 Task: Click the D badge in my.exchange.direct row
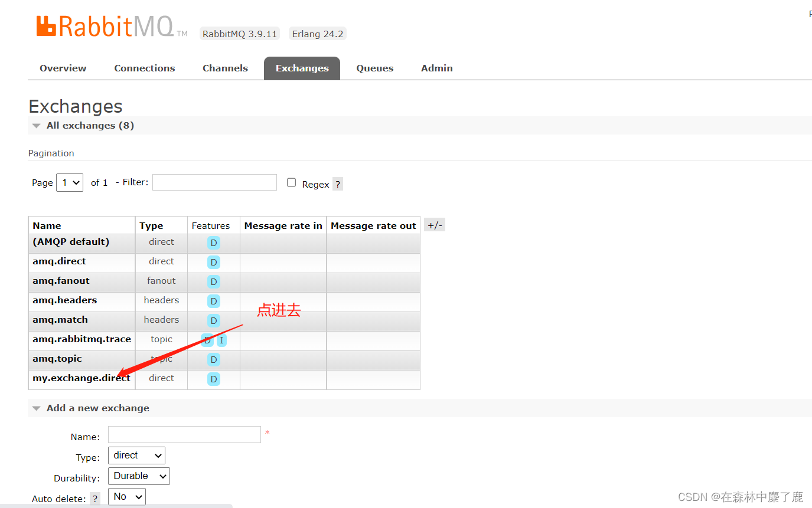coord(214,379)
